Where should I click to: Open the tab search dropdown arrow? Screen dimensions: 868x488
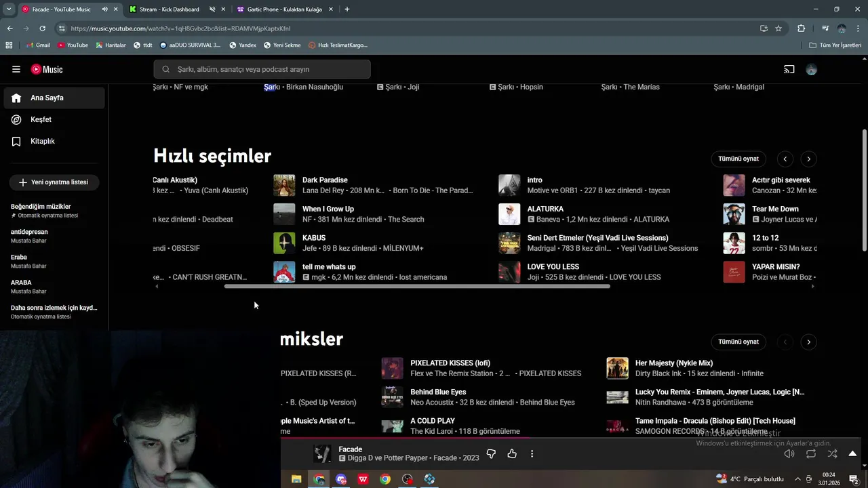pyautogui.click(x=9, y=9)
